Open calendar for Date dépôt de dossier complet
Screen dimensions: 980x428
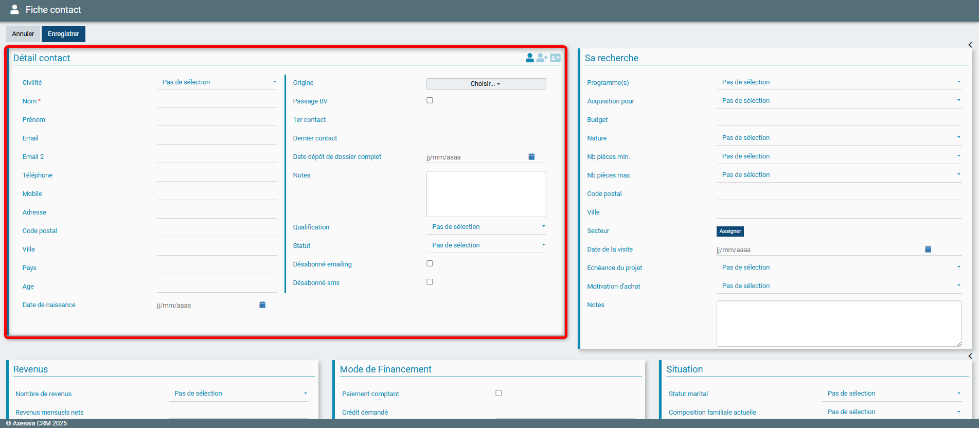(531, 157)
